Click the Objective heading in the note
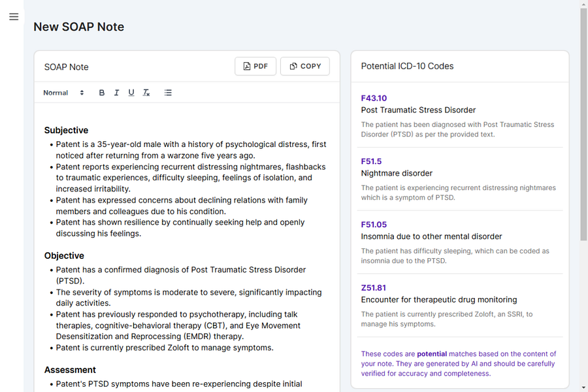The width and height of the screenshot is (588, 392). (x=64, y=255)
